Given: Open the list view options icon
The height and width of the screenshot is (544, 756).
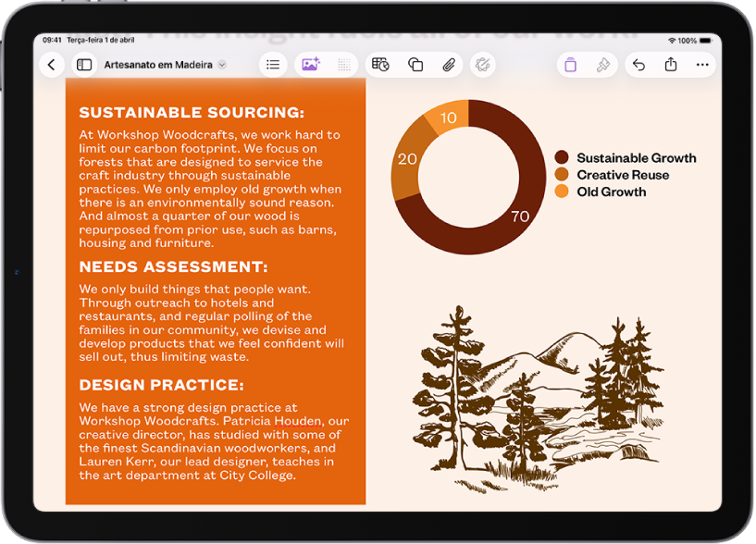Looking at the screenshot, I should 273,65.
